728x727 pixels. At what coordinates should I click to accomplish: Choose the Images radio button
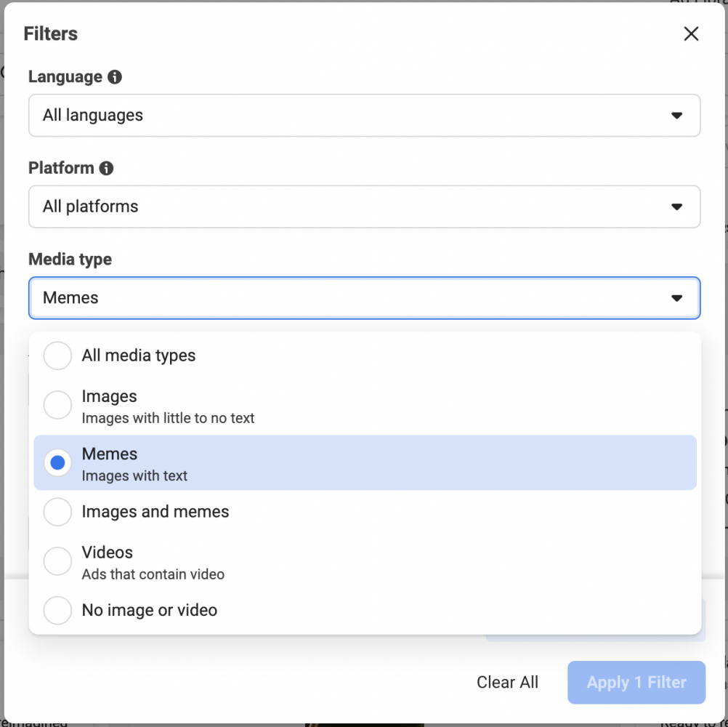[58, 406]
